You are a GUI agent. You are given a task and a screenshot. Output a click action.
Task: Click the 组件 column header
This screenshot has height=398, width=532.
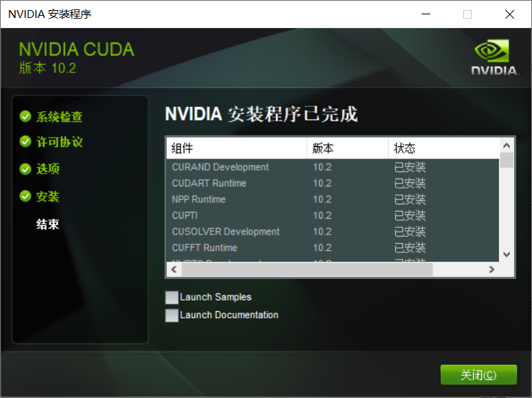point(237,148)
